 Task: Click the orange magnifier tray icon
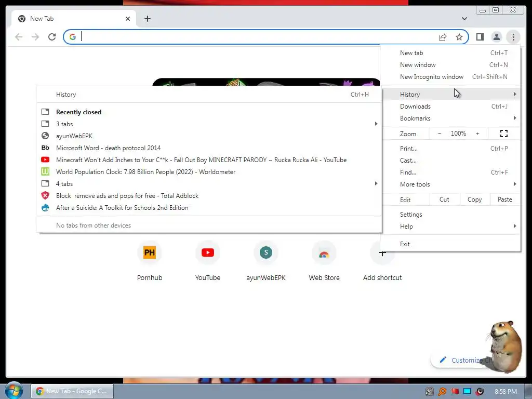[x=442, y=392]
